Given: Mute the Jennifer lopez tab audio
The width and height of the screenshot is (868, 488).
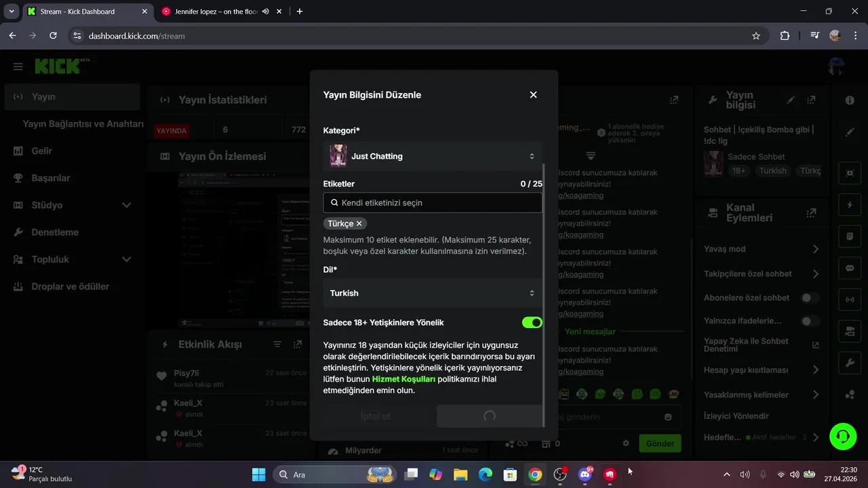Looking at the screenshot, I should [266, 12].
